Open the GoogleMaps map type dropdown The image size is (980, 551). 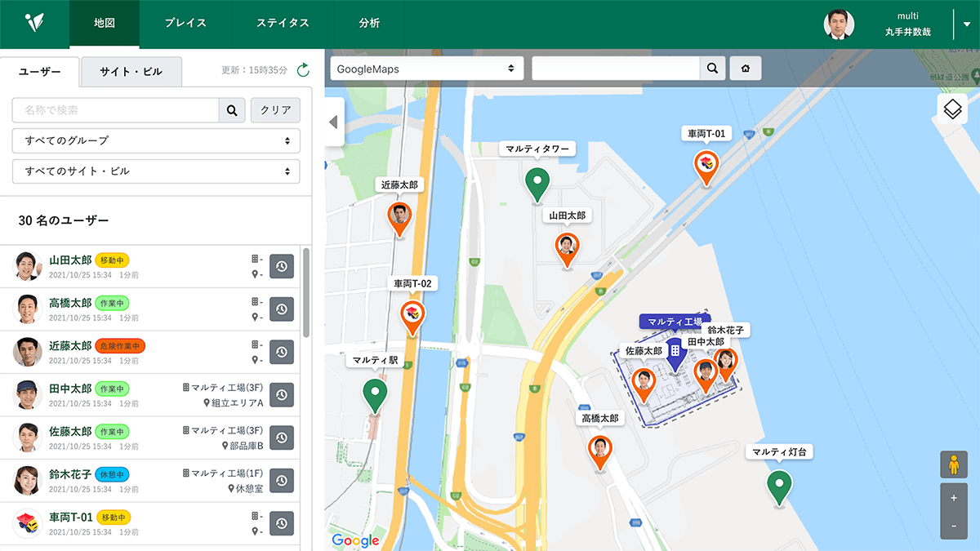coord(426,69)
